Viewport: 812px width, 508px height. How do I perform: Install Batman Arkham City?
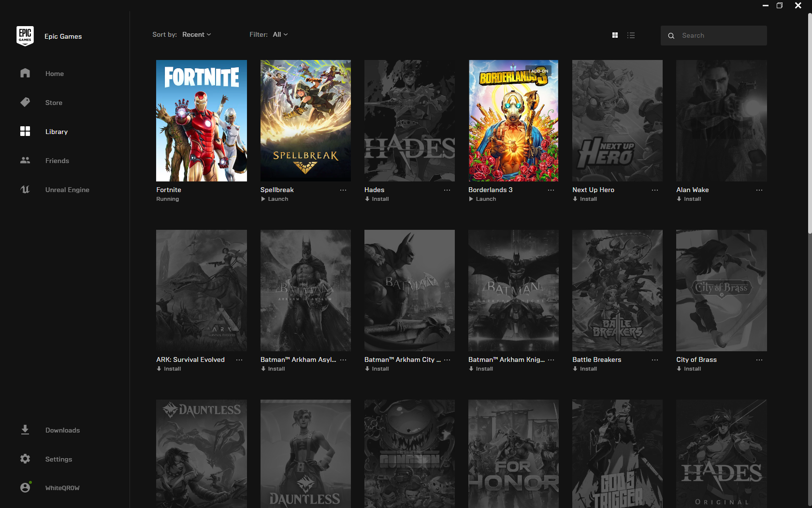tap(377, 369)
